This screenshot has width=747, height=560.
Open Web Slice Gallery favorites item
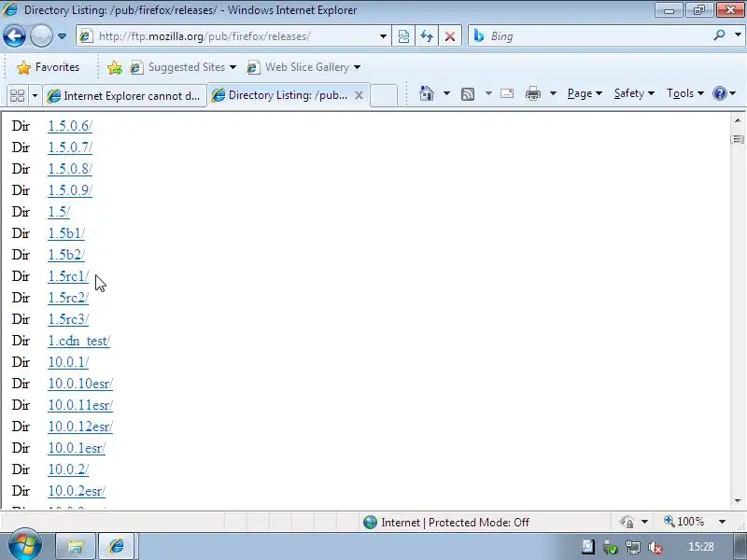point(304,67)
